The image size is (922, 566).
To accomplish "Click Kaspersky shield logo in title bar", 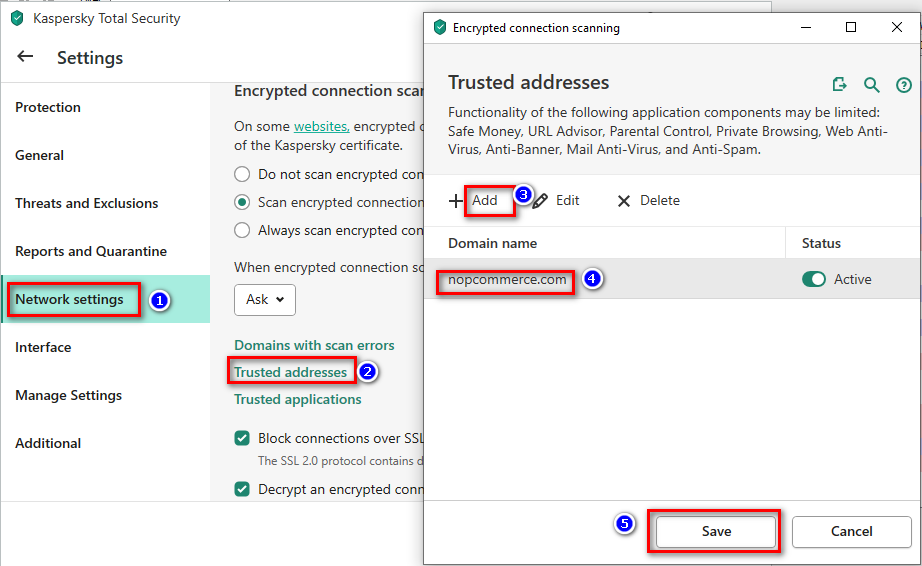I will (16, 18).
